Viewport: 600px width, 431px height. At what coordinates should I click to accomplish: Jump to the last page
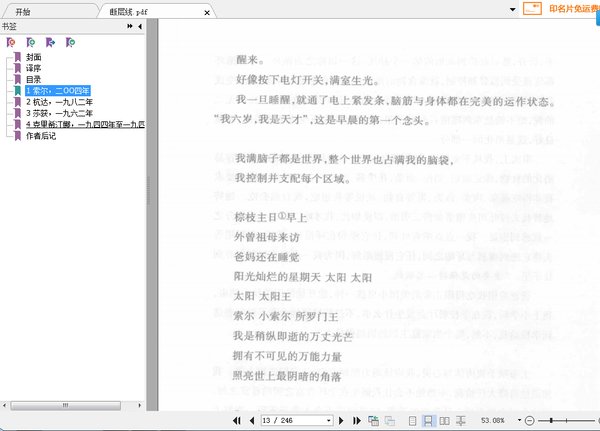click(x=357, y=421)
